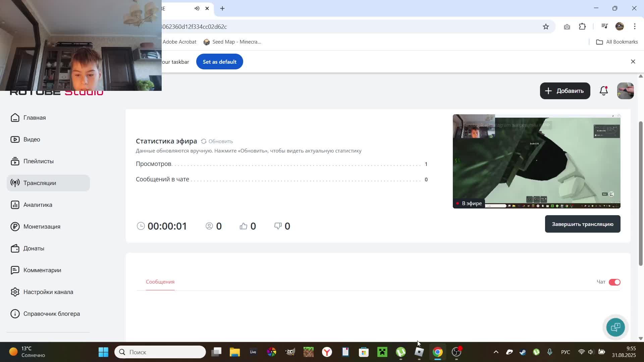644x362 pixels.
Task: Open the Chrome three-dot menu
Action: click(635, 26)
